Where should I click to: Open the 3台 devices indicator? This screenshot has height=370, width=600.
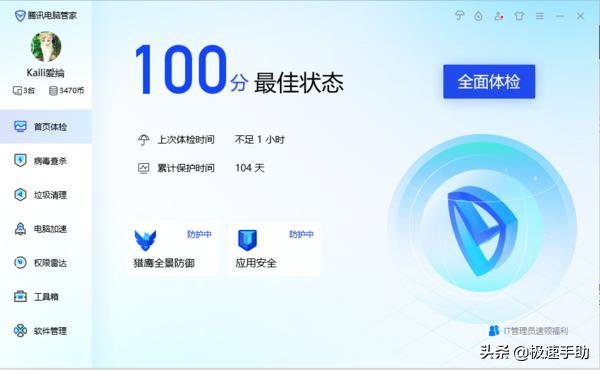24,90
